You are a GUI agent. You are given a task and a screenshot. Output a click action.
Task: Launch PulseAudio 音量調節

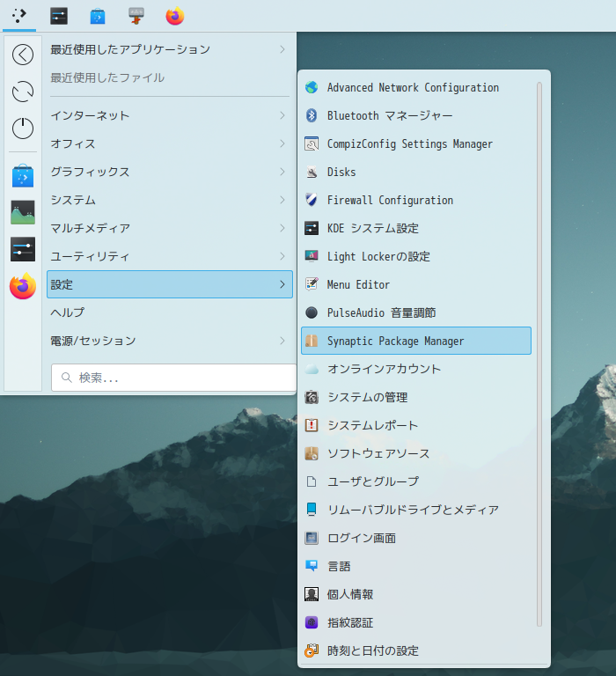click(381, 312)
